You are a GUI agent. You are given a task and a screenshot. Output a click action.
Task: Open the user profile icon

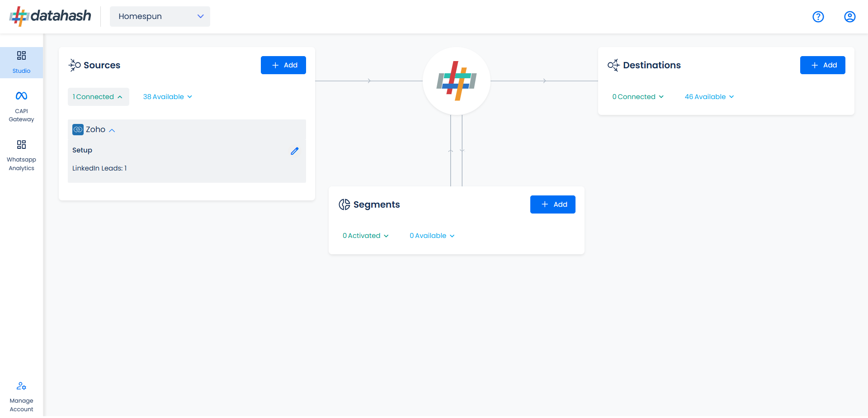[x=849, y=17]
